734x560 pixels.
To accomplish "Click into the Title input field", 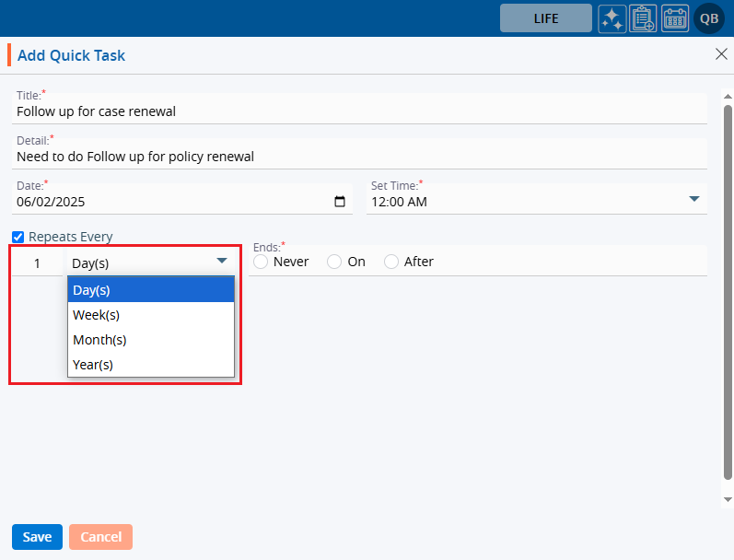I will pyautogui.click(x=359, y=111).
